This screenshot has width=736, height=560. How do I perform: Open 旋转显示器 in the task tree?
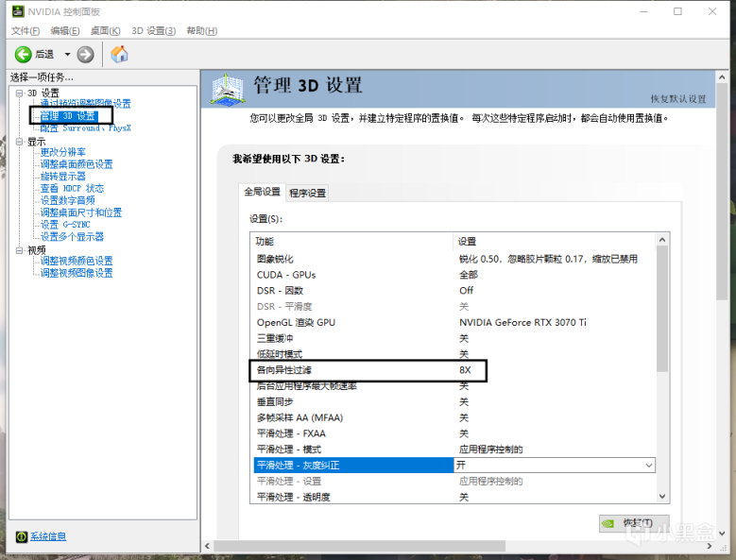coord(63,177)
